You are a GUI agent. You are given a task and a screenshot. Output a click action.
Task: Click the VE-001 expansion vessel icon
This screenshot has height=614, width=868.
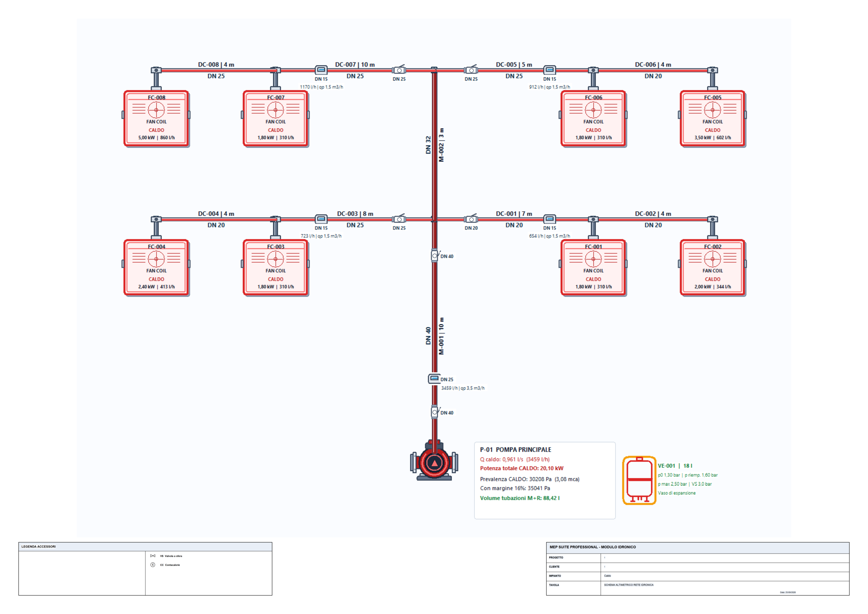click(639, 480)
